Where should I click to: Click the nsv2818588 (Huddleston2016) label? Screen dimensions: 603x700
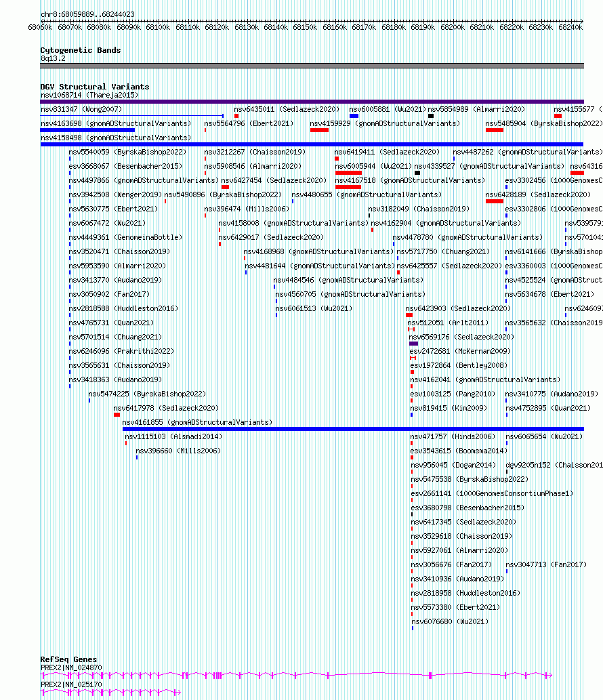pos(123,310)
